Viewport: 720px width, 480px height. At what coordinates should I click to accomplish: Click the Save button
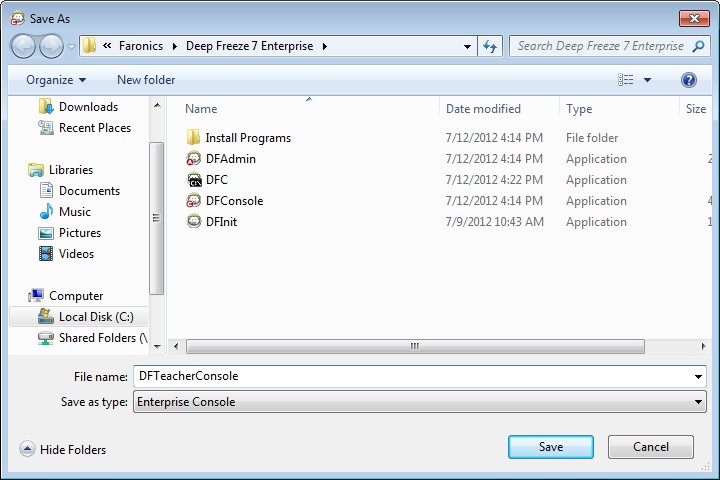(551, 447)
